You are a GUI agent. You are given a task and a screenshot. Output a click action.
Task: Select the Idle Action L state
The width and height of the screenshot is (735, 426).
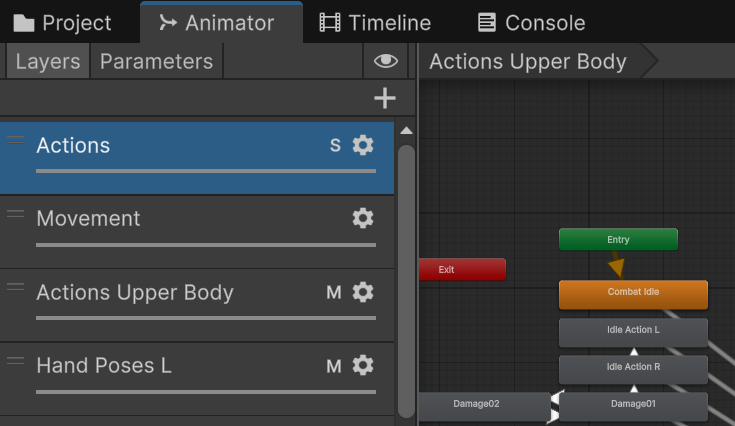[633, 332]
